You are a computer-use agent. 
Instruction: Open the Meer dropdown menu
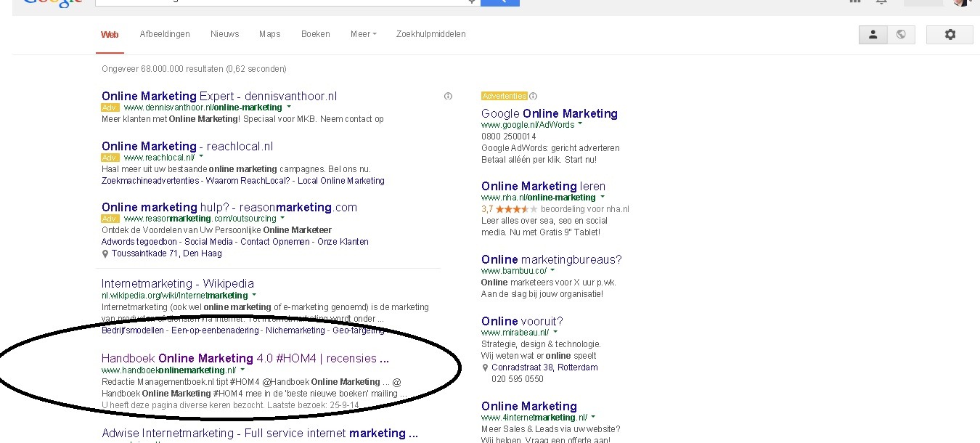[x=363, y=34]
